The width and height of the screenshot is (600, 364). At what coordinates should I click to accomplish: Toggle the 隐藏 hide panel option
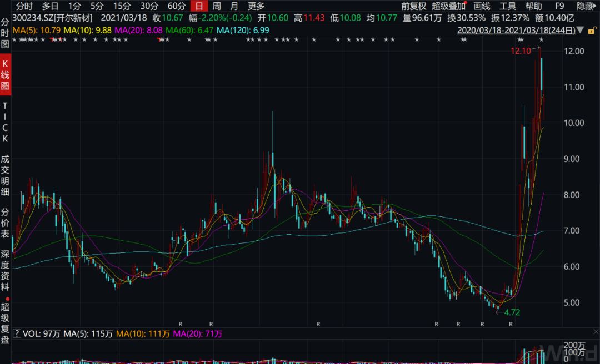click(x=586, y=6)
